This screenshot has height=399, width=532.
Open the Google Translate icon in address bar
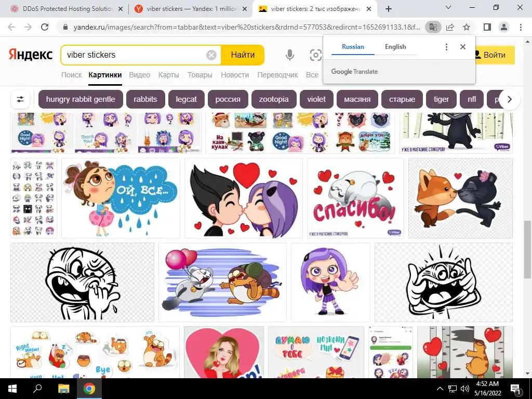433,27
